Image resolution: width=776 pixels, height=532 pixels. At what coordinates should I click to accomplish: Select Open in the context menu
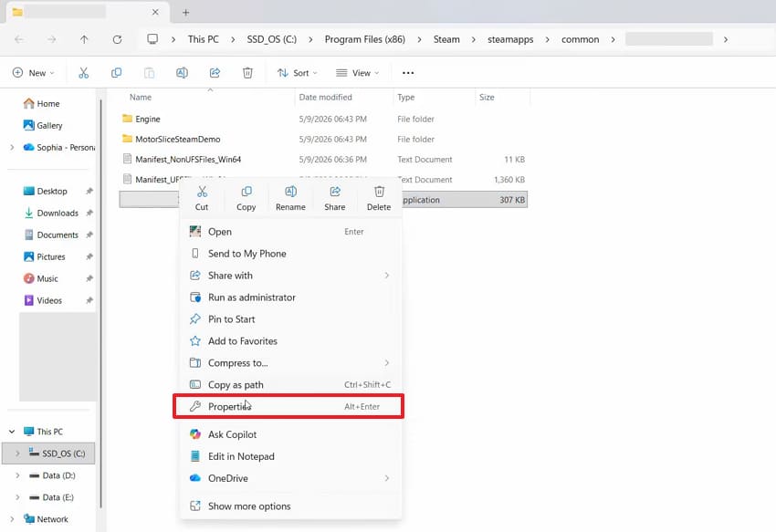[290, 232]
